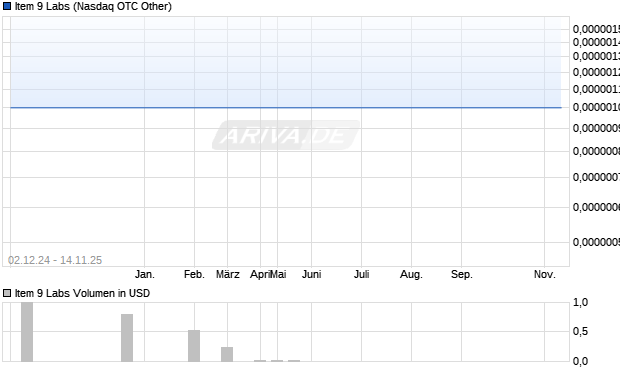Click the blue Item 9 Labs legend square
This screenshot has width=620, height=371.
coord(7,6)
